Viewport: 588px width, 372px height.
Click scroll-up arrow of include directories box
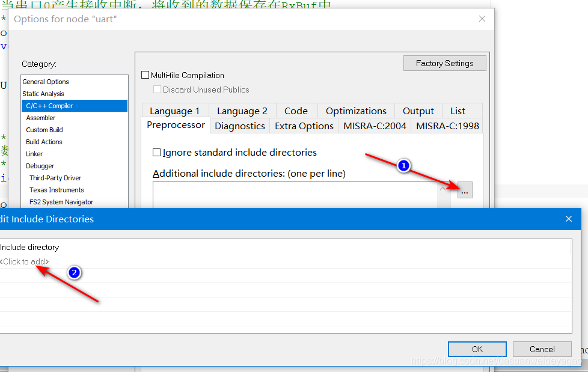(x=443, y=188)
